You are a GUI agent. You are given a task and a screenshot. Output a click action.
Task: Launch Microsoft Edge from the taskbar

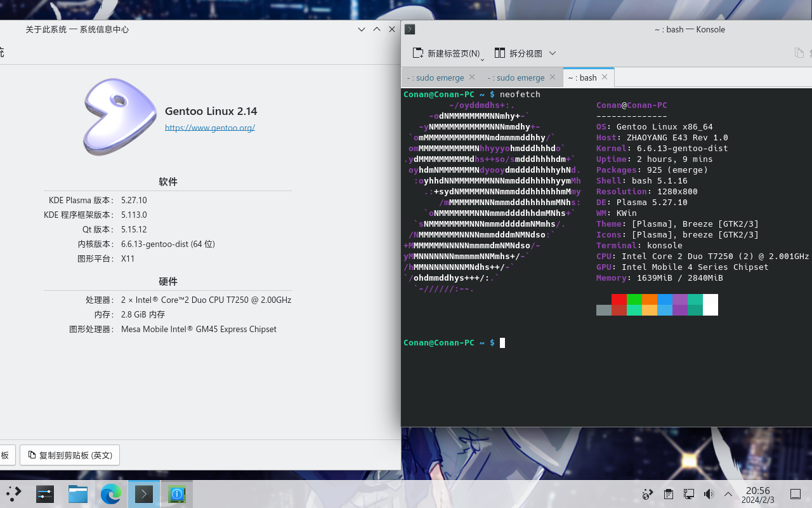tap(111, 493)
